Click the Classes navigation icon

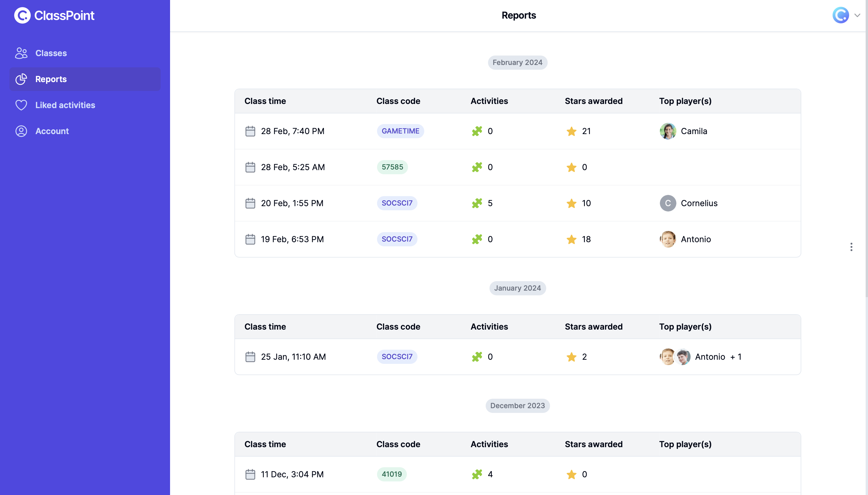pyautogui.click(x=22, y=53)
